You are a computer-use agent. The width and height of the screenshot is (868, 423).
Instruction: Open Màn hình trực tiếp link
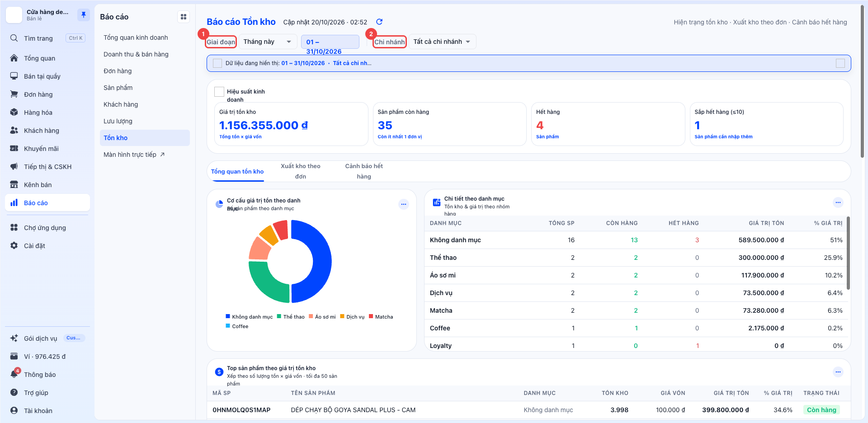coord(145,155)
